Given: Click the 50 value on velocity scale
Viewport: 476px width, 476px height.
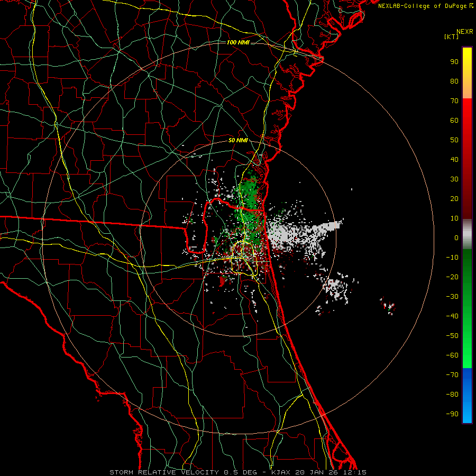Looking at the screenshot, I should [x=454, y=140].
